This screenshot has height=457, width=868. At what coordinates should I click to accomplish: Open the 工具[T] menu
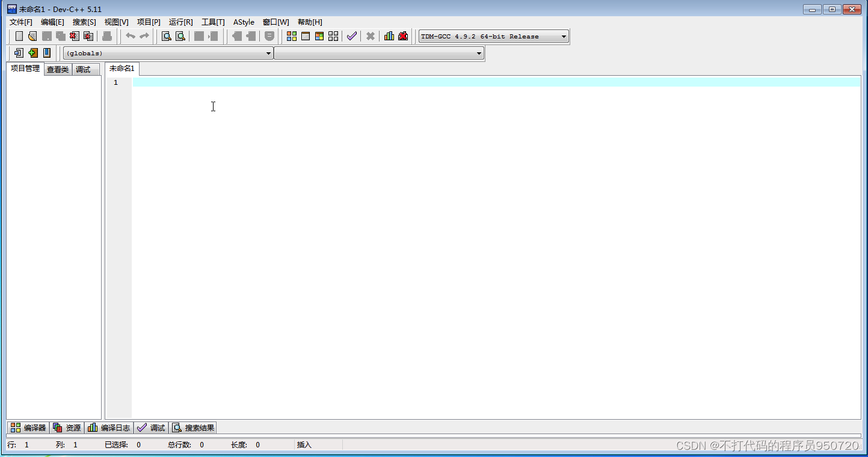click(x=213, y=22)
